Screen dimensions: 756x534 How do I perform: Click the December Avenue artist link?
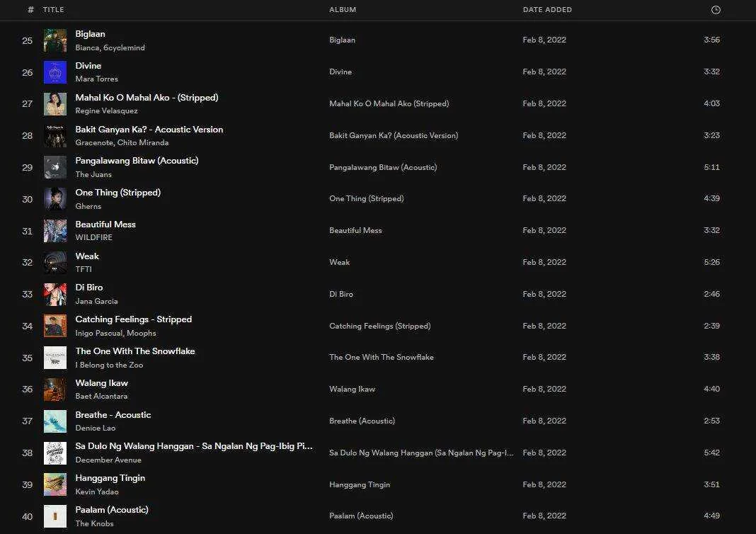[x=108, y=460]
